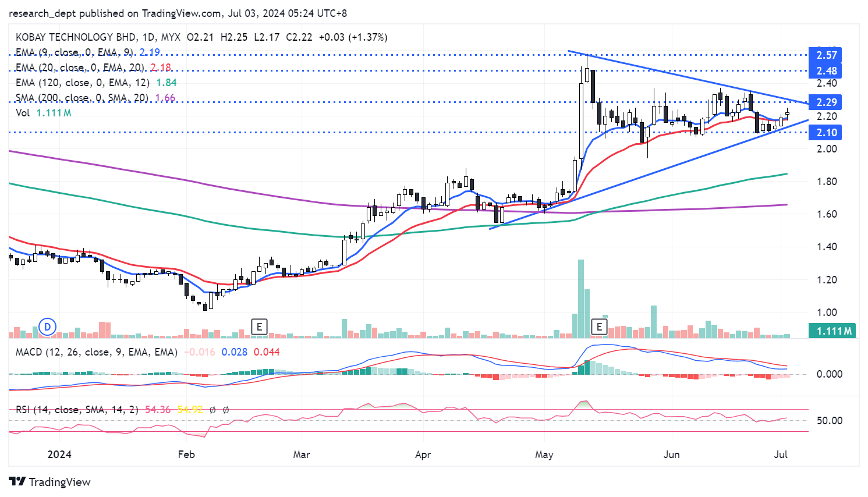Click the 'May' label on time axis

click(544, 455)
